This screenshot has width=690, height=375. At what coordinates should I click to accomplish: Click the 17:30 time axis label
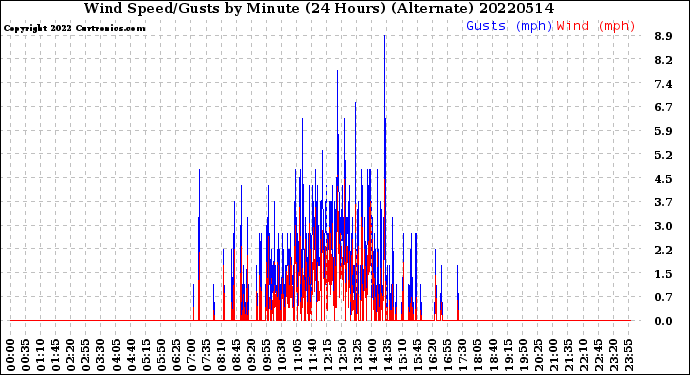tap(462, 355)
